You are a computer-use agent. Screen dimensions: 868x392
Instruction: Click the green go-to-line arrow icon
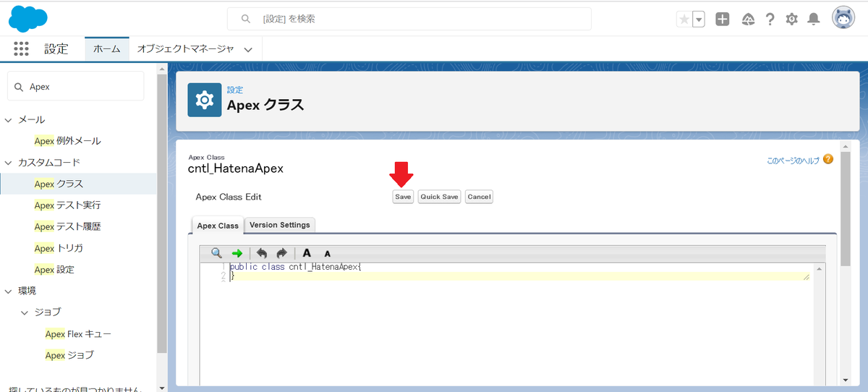[x=237, y=253]
